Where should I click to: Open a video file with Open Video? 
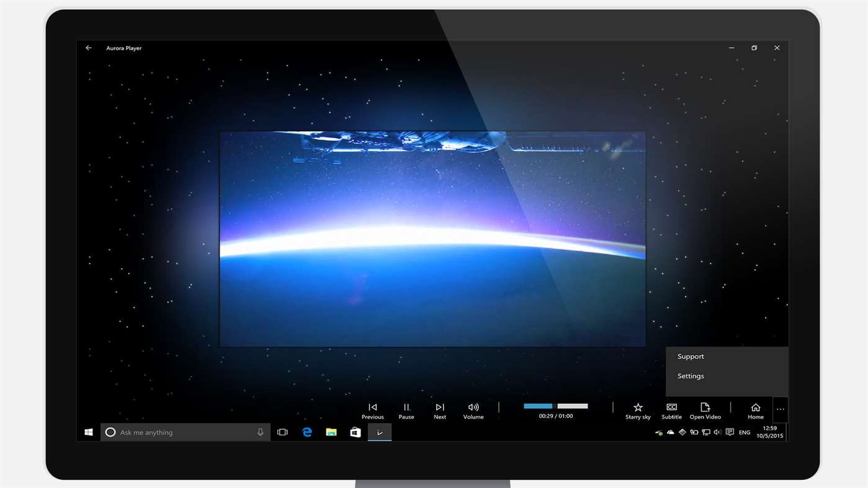click(705, 411)
